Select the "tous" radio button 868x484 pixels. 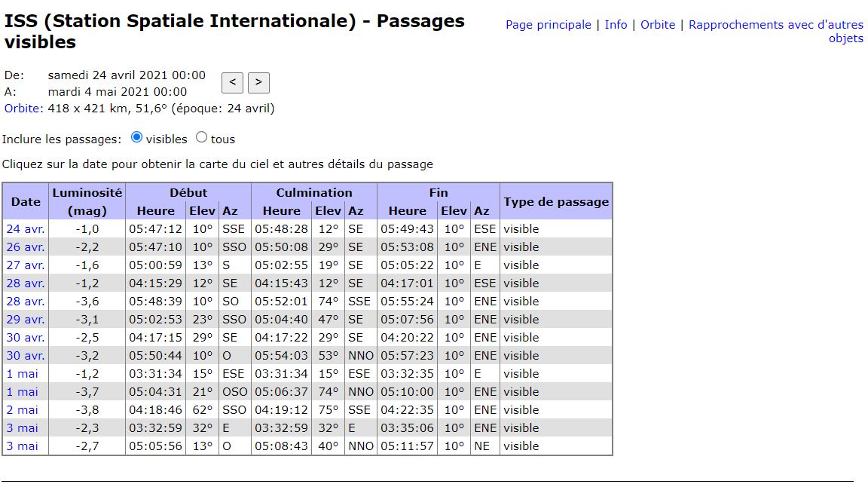[201, 137]
